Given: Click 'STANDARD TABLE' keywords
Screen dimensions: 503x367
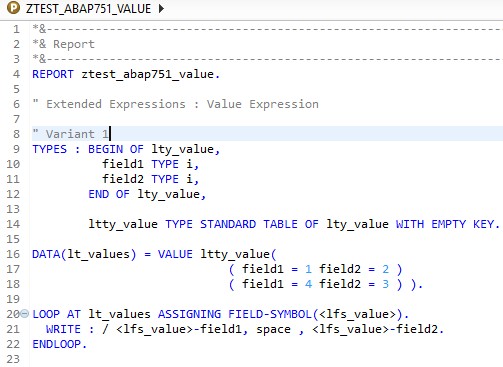Looking at the screenshot, I should [x=249, y=224].
